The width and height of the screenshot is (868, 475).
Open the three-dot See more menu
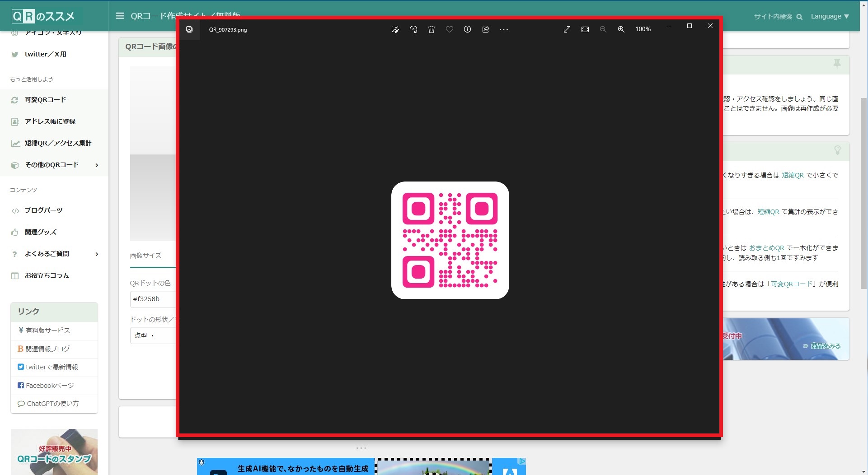504,30
